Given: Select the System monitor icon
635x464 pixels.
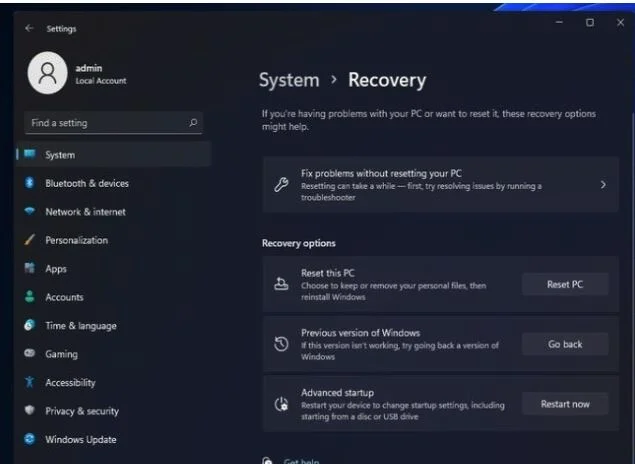Looking at the screenshot, I should click(30, 154).
